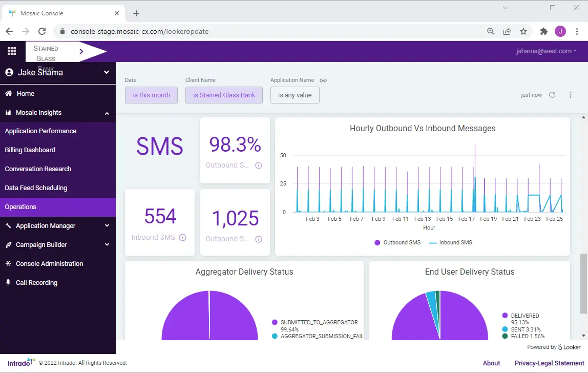Open the dashboard three-dot actions menu
The height and width of the screenshot is (373, 588).
[x=571, y=95]
